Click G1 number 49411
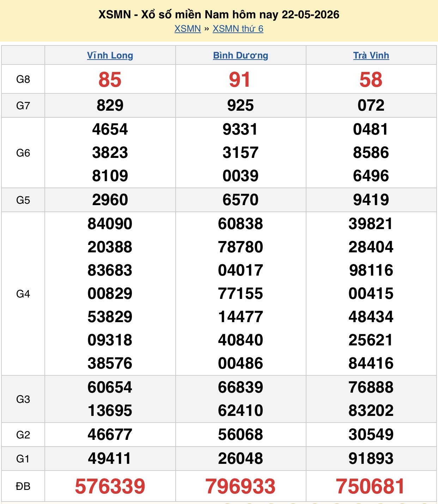The width and height of the screenshot is (438, 504). (110, 459)
